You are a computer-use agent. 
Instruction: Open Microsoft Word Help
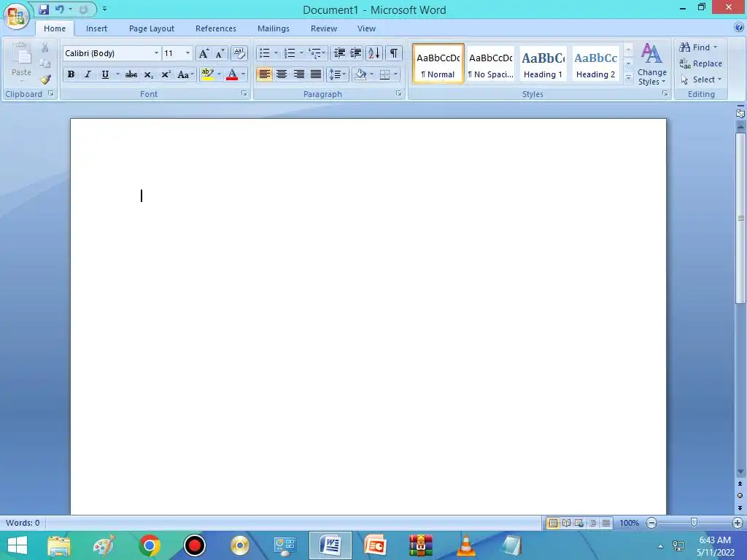[x=739, y=28]
